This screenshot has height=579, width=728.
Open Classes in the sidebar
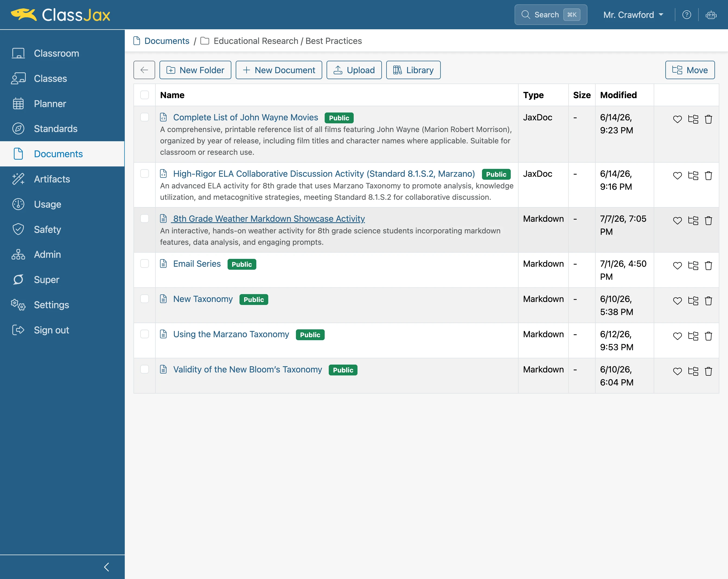62,79
